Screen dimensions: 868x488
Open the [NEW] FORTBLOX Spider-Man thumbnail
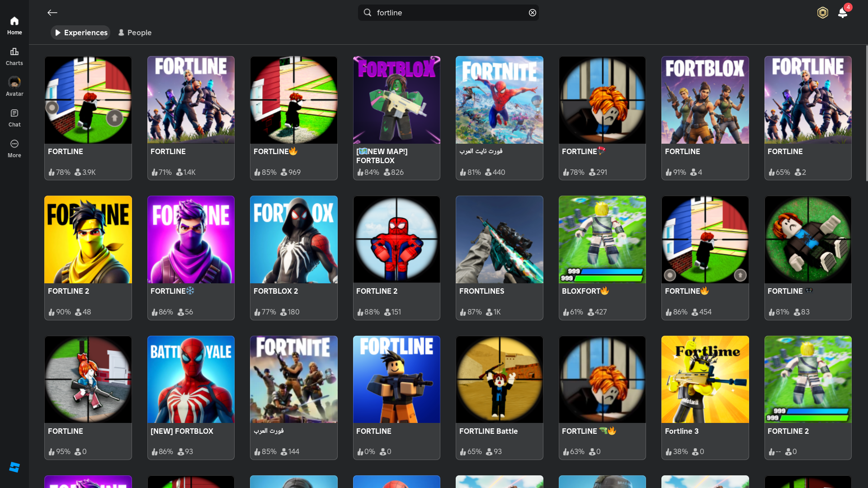(191, 380)
